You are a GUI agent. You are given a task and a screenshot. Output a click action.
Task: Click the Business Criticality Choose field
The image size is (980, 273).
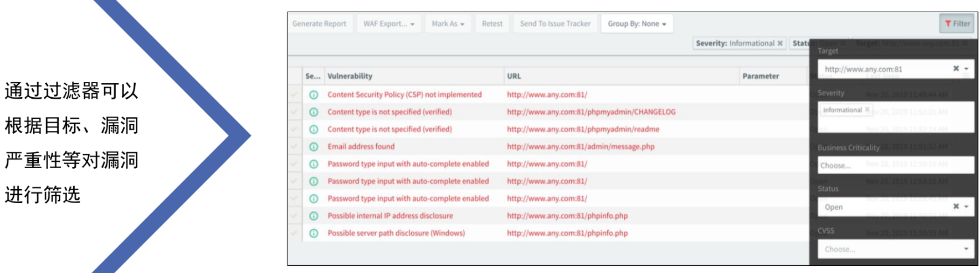point(895,165)
